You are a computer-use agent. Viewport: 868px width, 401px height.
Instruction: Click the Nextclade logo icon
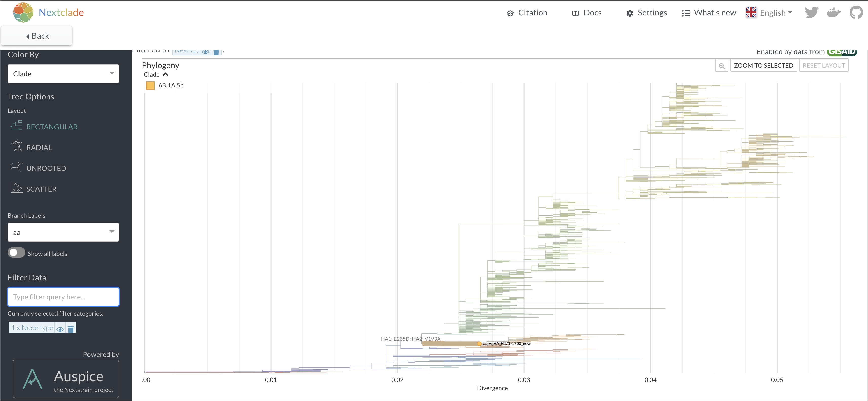click(x=23, y=12)
